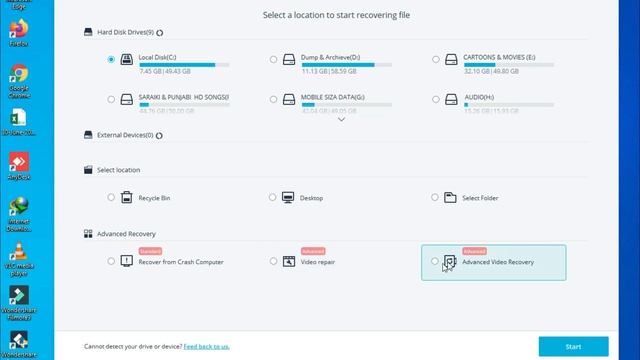The height and width of the screenshot is (360, 640).
Task: Click the Start button
Action: (573, 347)
